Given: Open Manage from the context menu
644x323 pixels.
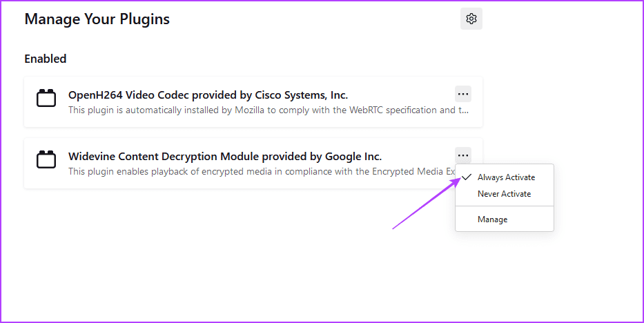Looking at the screenshot, I should [492, 219].
